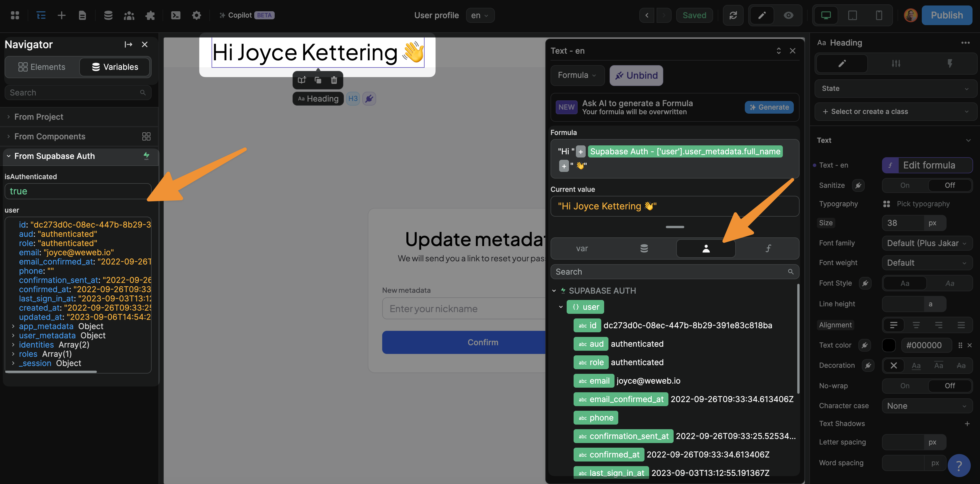The height and width of the screenshot is (484, 980).
Task: Open the Font weight dropdown
Action: pos(927,263)
